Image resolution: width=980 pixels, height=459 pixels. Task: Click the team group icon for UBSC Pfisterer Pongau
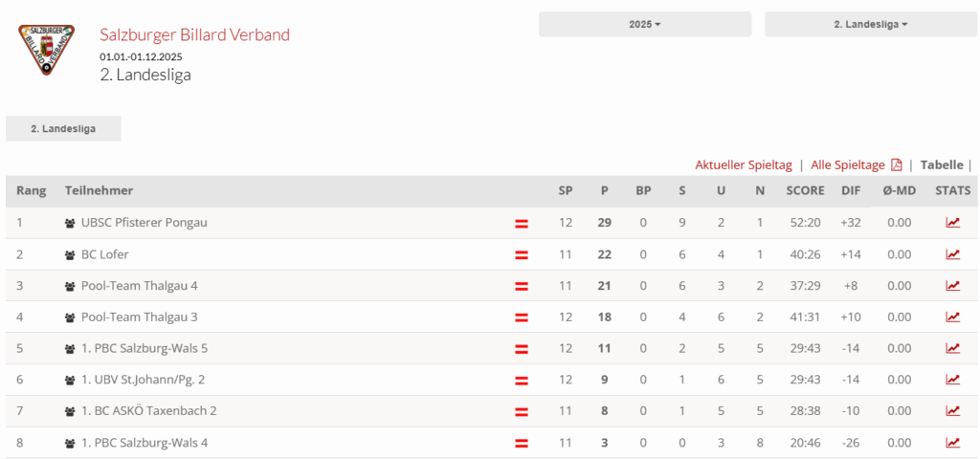click(70, 223)
